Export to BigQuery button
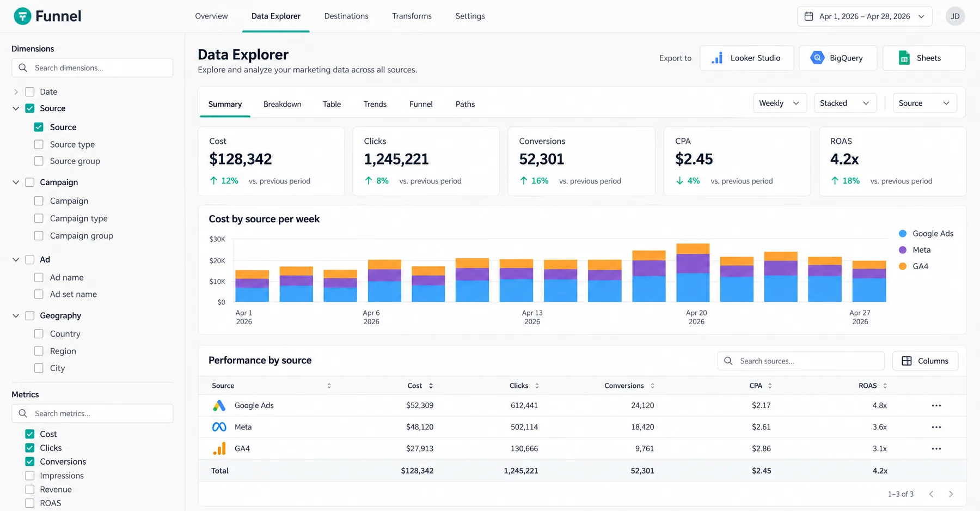Viewport: 980px width, 511px height. [x=838, y=58]
